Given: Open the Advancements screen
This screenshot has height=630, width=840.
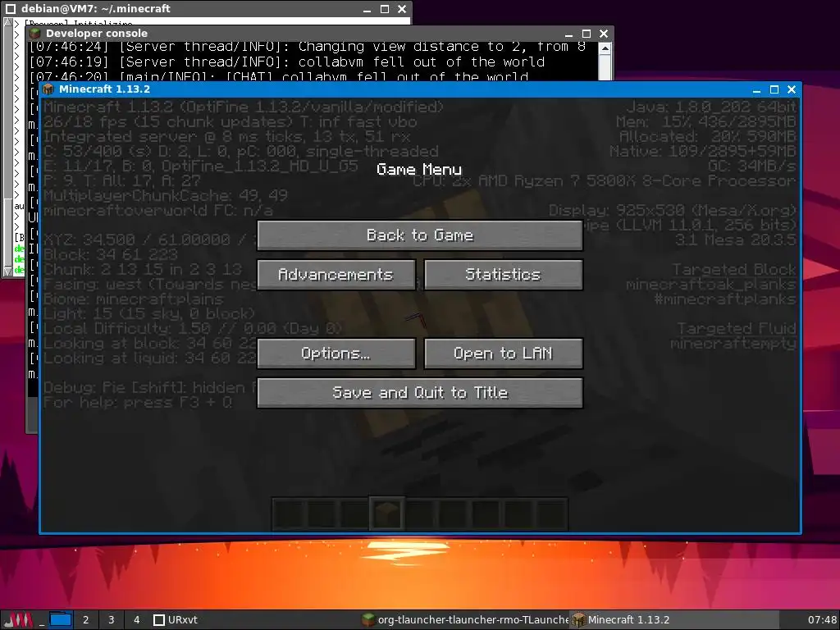Looking at the screenshot, I should (x=336, y=275).
